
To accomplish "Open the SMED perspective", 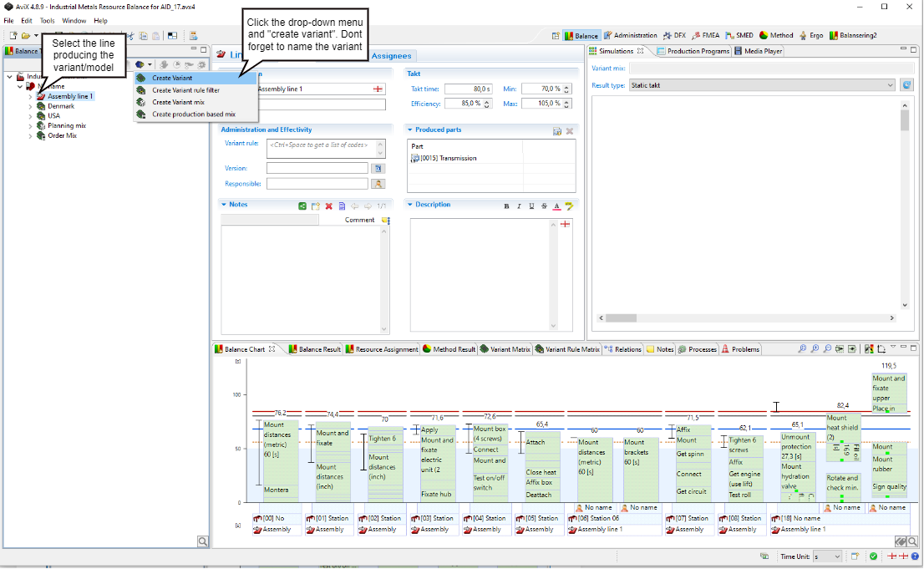I will (739, 36).
